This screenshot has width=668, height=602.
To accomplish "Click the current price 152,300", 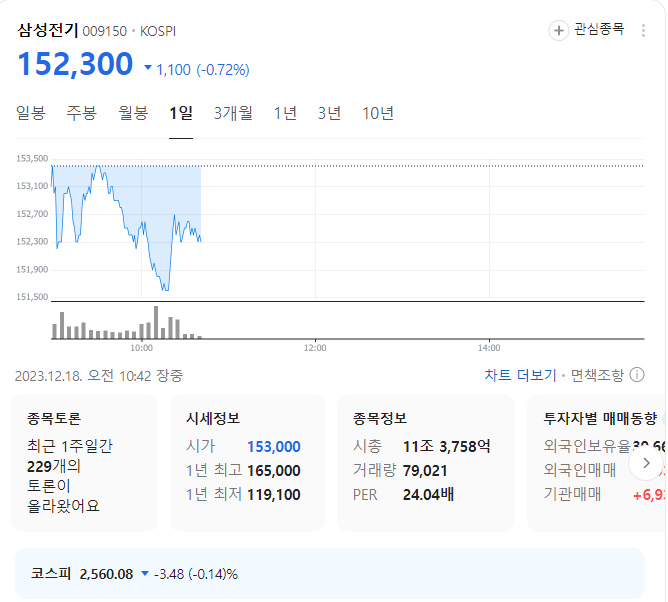I will pos(75,64).
